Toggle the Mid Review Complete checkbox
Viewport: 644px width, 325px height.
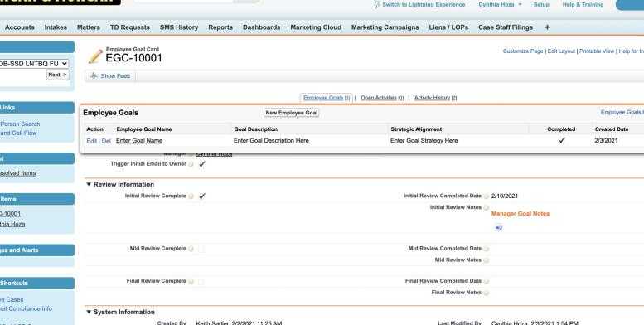coord(201,249)
